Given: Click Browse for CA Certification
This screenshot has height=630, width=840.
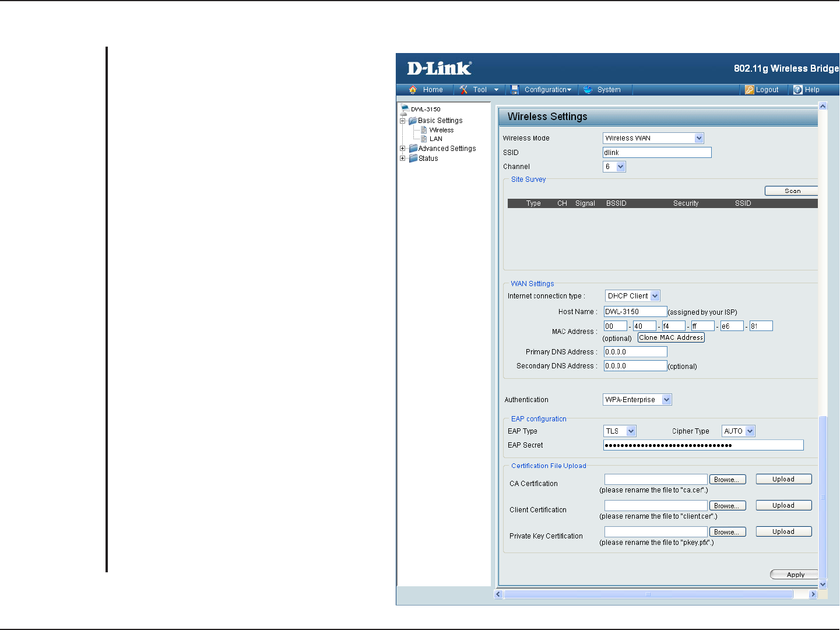Looking at the screenshot, I should pos(727,480).
